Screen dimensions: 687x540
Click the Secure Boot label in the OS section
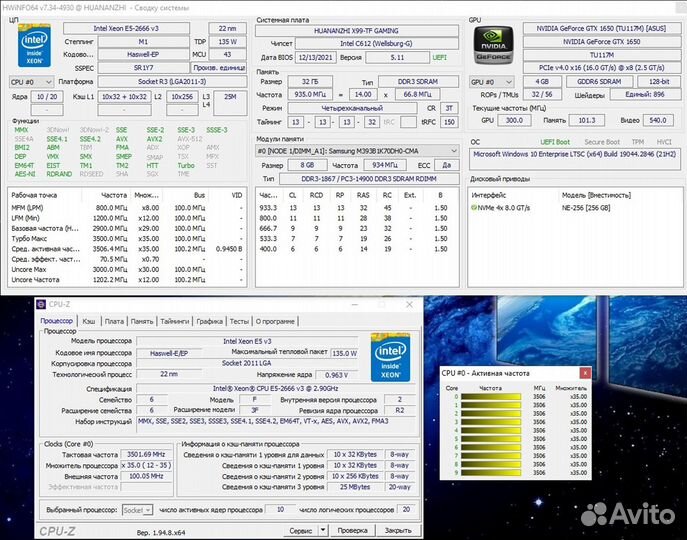tap(602, 142)
